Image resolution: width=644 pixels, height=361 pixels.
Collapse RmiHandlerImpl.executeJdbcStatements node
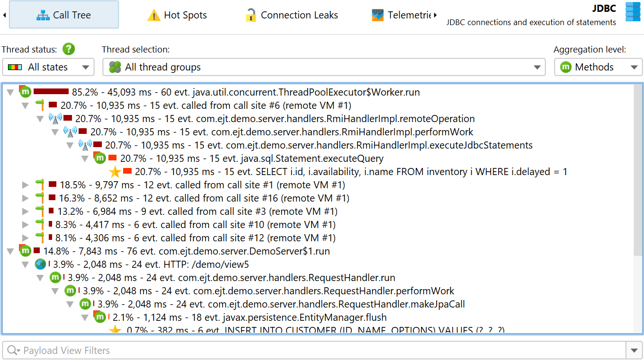coord(70,145)
